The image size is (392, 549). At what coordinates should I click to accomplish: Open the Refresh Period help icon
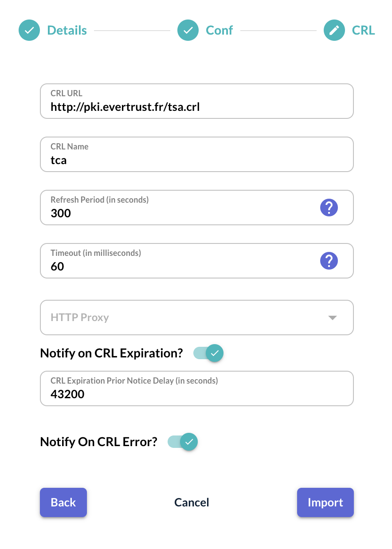pyautogui.click(x=329, y=207)
